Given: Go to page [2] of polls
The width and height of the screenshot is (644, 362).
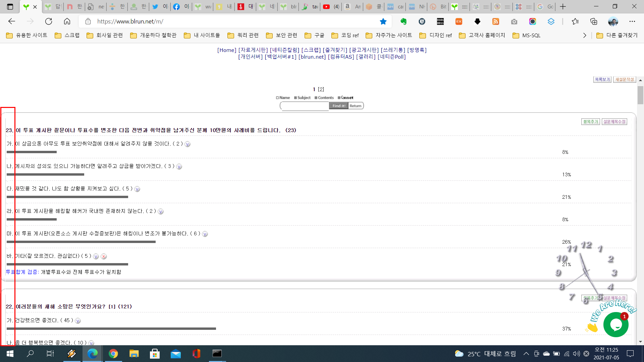Looking at the screenshot, I should pos(321,89).
